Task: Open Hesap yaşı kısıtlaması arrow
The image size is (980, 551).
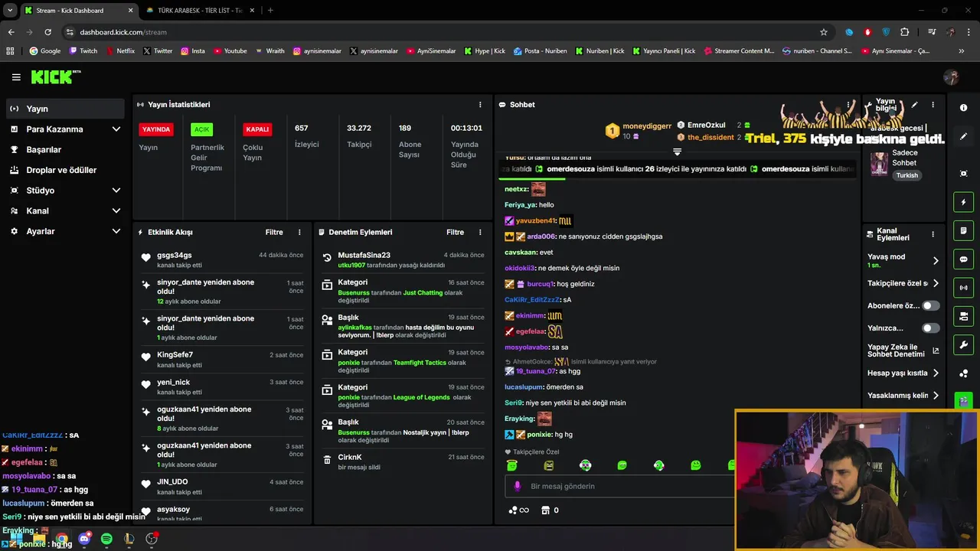Action: click(x=936, y=373)
